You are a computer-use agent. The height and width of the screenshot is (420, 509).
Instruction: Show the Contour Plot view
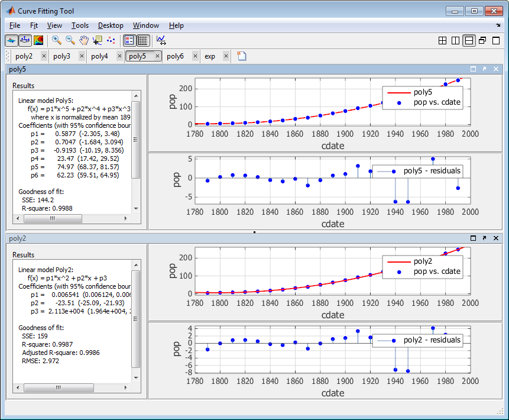click(39, 40)
